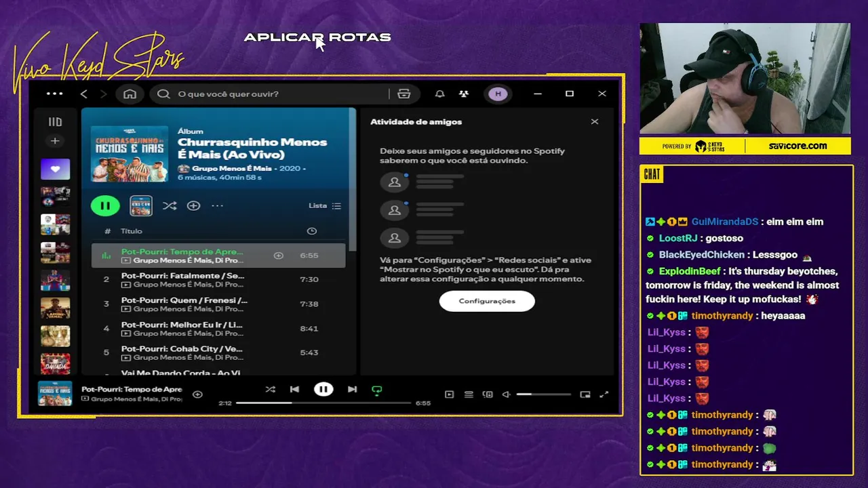This screenshot has height=488, width=868.
Task: Open the miniplayer
Action: 585,394
